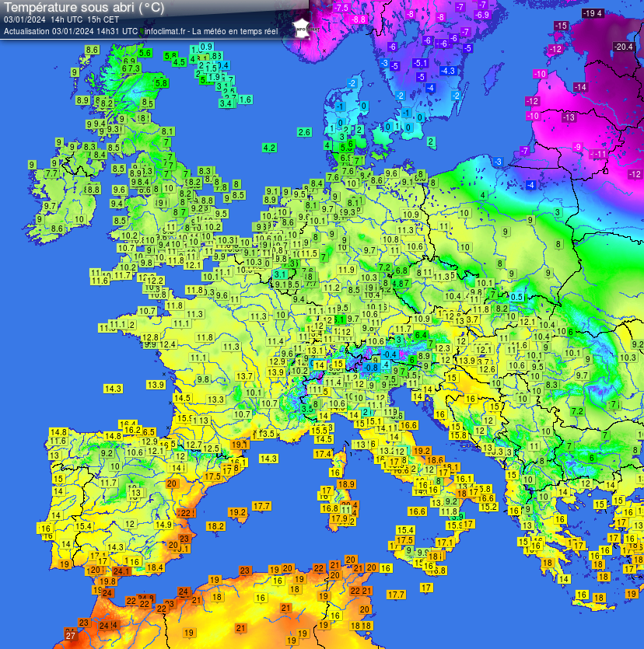Click the 'Actualisation 03/01/2024 14h31 UTC' text
The height and width of the screenshot is (649, 644).
[71, 31]
